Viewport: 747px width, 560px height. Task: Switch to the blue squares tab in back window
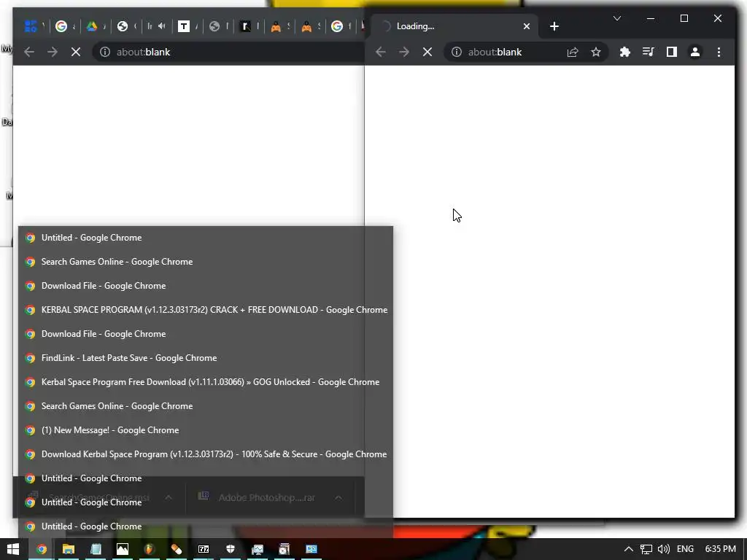31,26
